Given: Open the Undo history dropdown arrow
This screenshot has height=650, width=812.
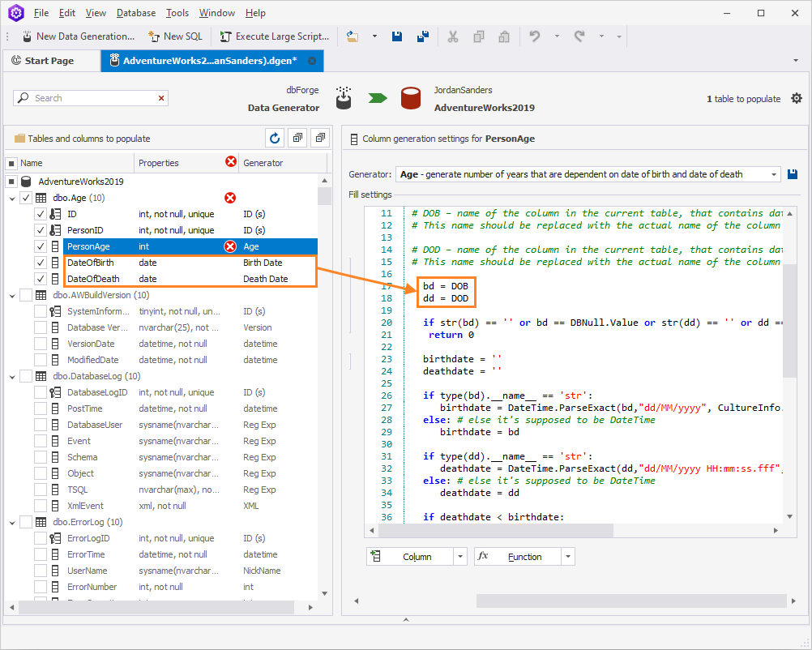Looking at the screenshot, I should (557, 36).
